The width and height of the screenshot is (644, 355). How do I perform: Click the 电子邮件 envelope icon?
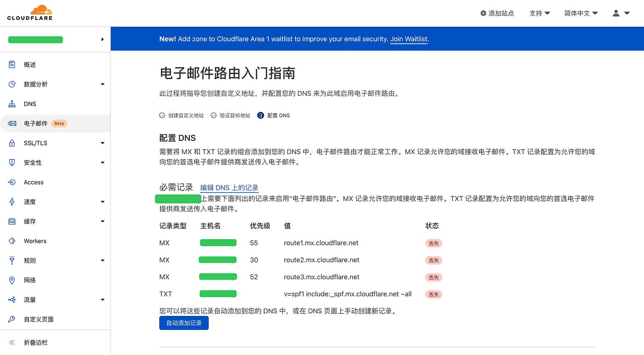[12, 124]
